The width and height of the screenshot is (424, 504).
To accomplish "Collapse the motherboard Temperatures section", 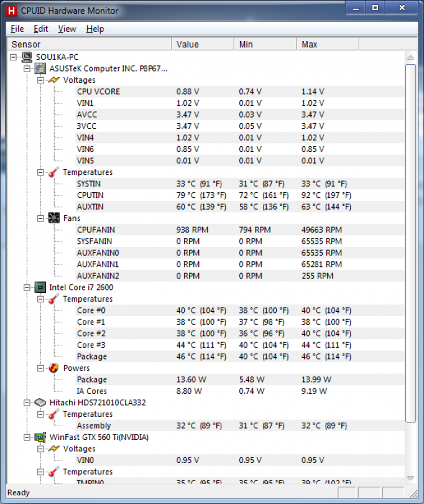I will pyautogui.click(x=40, y=172).
